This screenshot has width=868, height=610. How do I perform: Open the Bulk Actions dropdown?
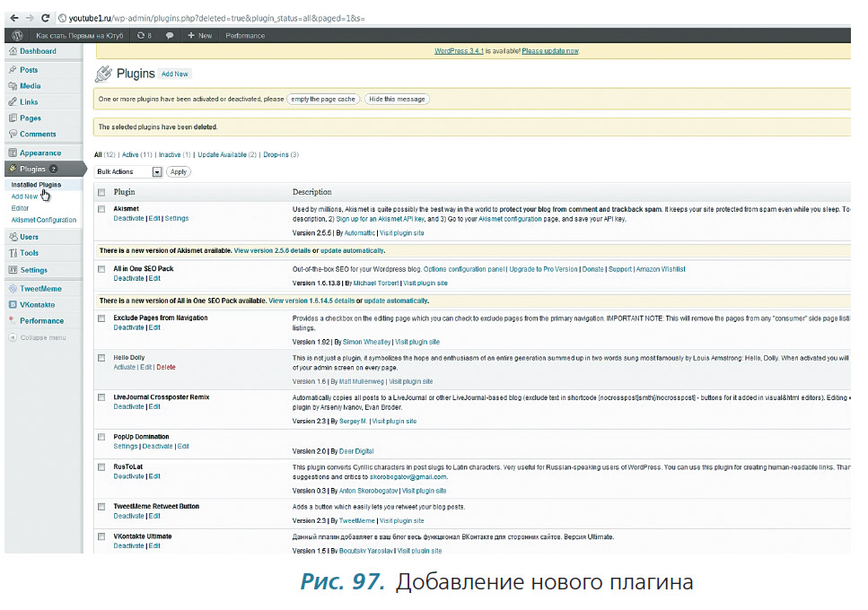pyautogui.click(x=128, y=172)
